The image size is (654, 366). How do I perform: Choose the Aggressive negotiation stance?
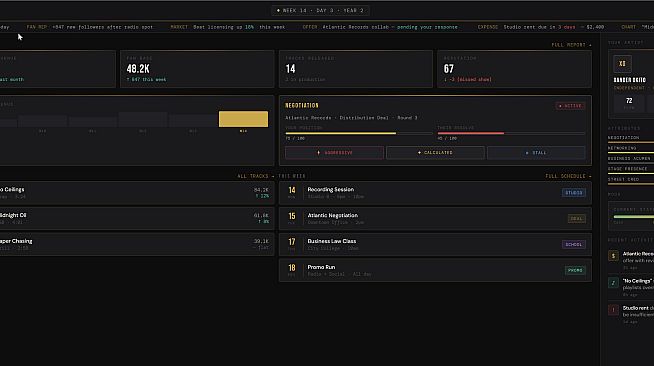pyautogui.click(x=334, y=153)
